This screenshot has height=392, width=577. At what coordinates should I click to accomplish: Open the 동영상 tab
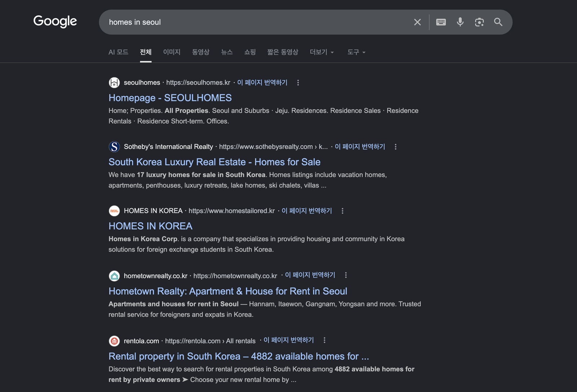tap(201, 52)
